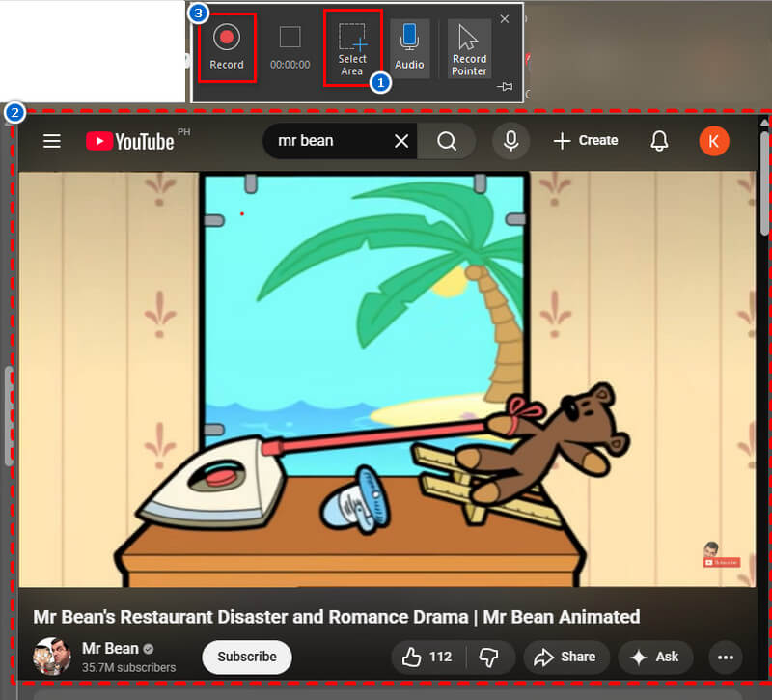
Task: Open the Create menu
Action: pos(586,141)
